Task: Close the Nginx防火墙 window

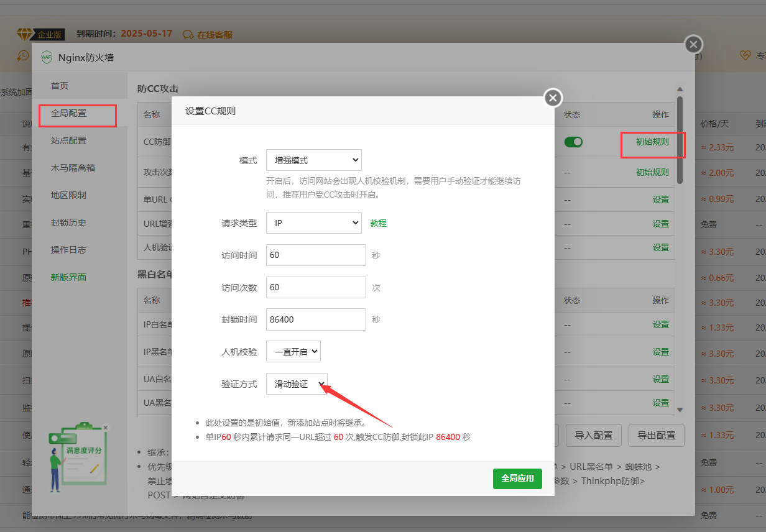Action: click(x=693, y=45)
